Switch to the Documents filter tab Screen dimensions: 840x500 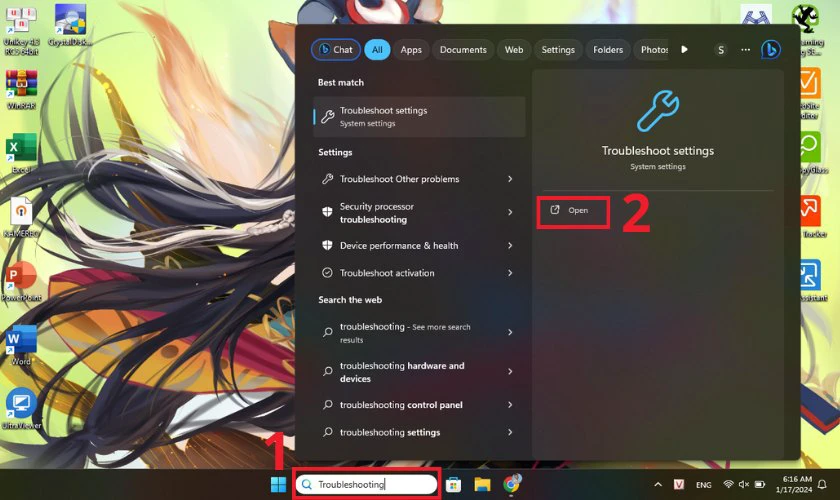[463, 50]
